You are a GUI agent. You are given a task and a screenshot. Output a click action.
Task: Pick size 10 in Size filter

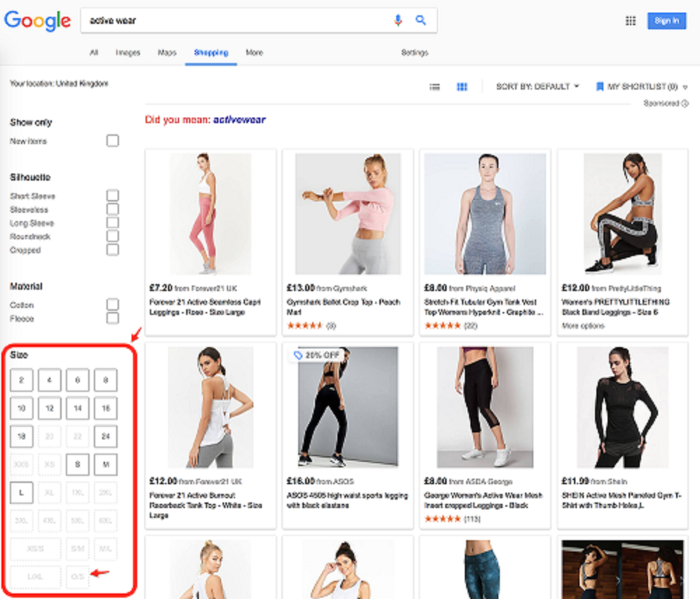tap(22, 408)
